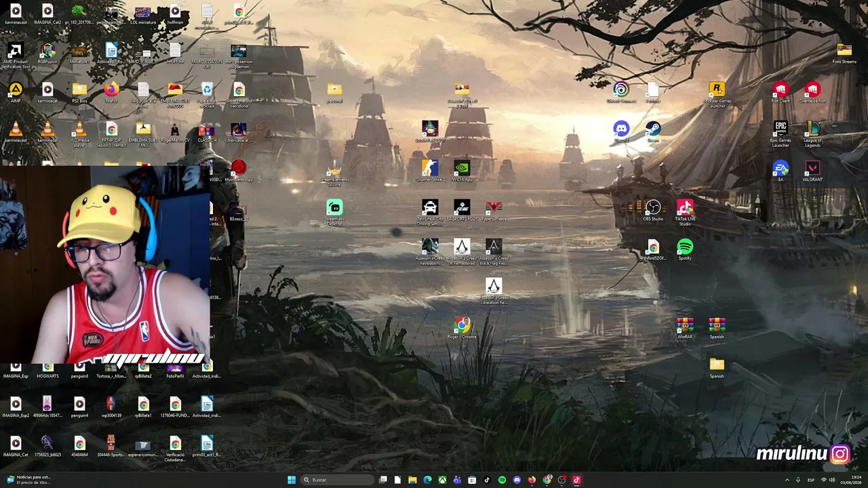Open the EA SPORTS FC 26 shortcut

click(462, 210)
